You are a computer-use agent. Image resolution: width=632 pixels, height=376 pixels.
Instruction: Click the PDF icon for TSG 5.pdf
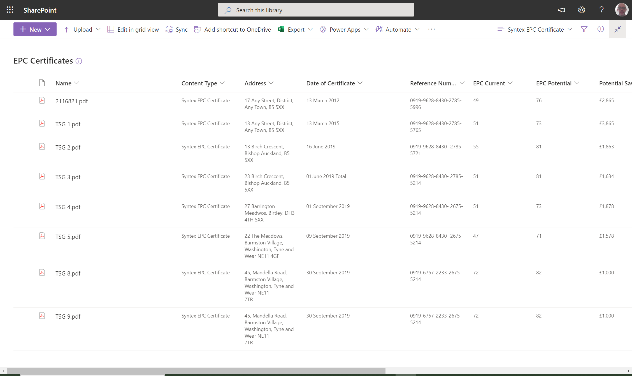pos(42,236)
